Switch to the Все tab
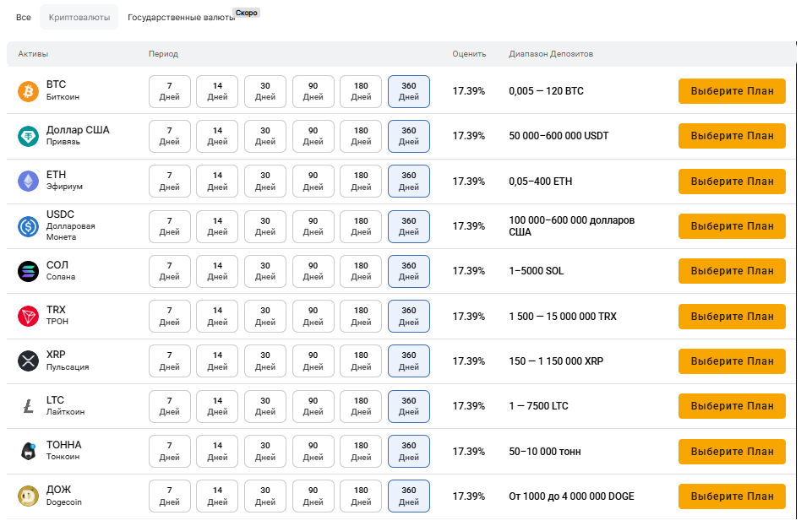812x526 pixels. 24,17
